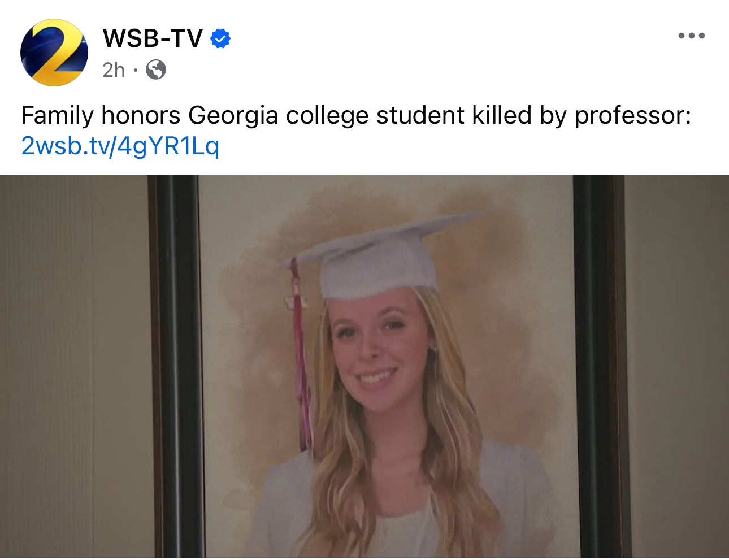The image size is (729, 560).
Task: Click the separator dot beside the timestamp
Action: click(x=136, y=70)
